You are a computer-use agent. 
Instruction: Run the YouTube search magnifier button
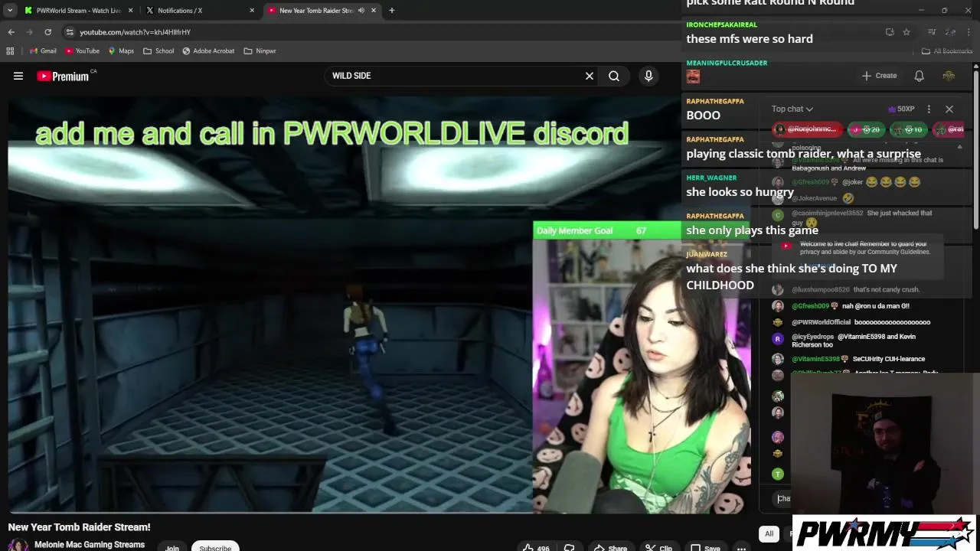[x=614, y=76]
